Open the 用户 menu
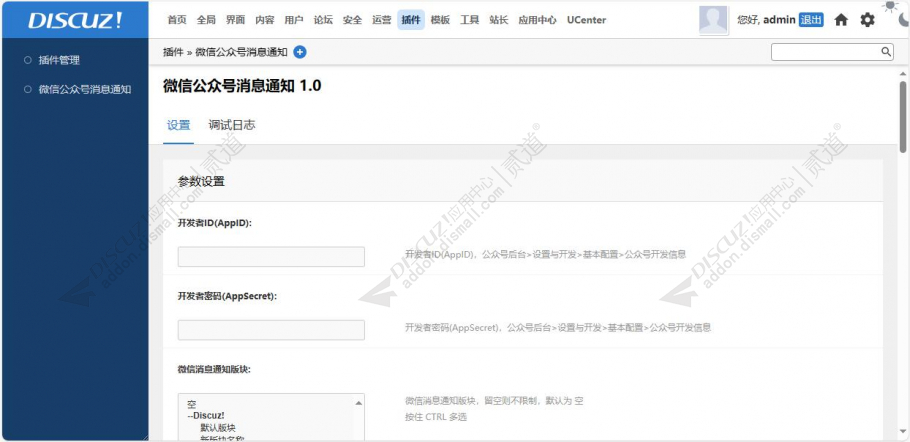Image resolution: width=910 pixels, height=442 pixels. tap(294, 20)
